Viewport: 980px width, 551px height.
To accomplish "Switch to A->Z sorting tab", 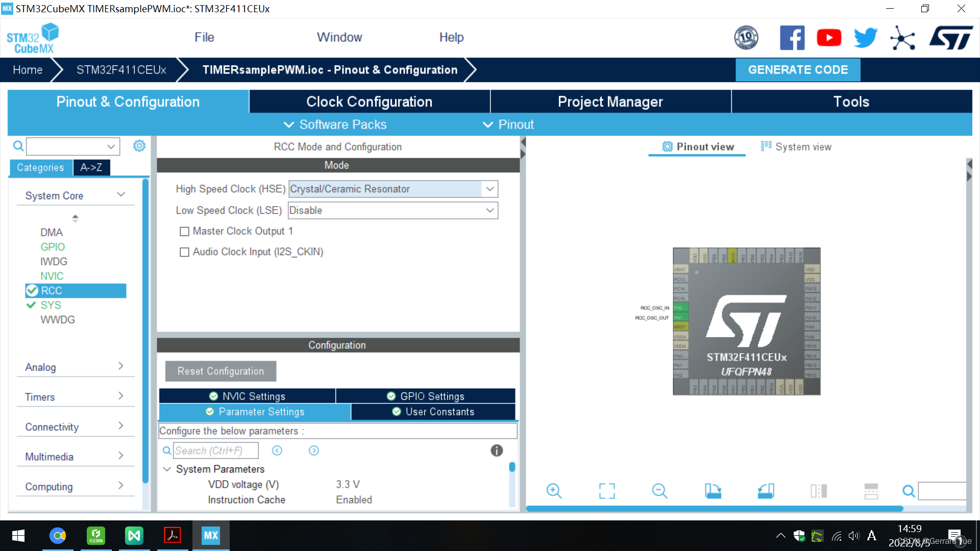I will point(91,167).
